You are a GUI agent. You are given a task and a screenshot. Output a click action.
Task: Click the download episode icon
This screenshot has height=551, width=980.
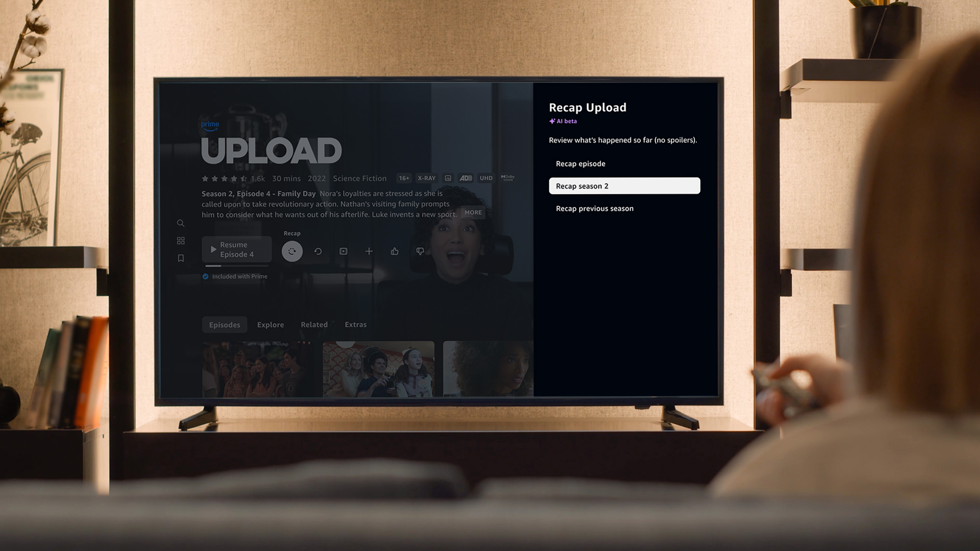[343, 251]
